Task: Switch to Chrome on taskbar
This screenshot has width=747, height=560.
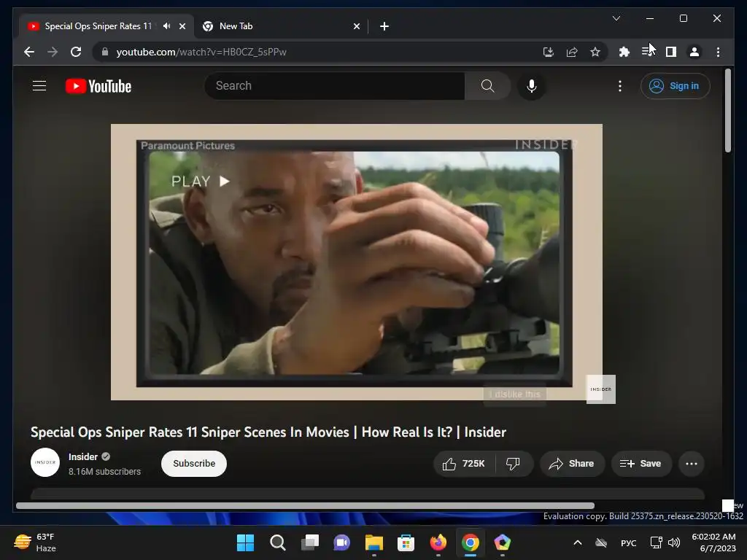Action: tap(471, 542)
